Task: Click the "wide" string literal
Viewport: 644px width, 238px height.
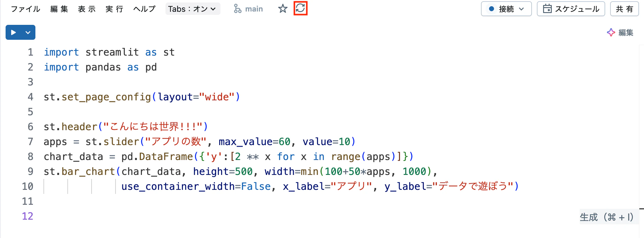Action: (x=217, y=97)
